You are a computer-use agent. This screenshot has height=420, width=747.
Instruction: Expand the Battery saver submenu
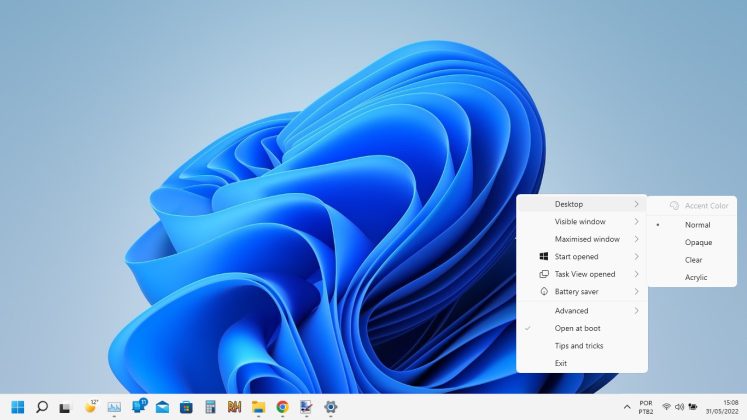(x=582, y=291)
